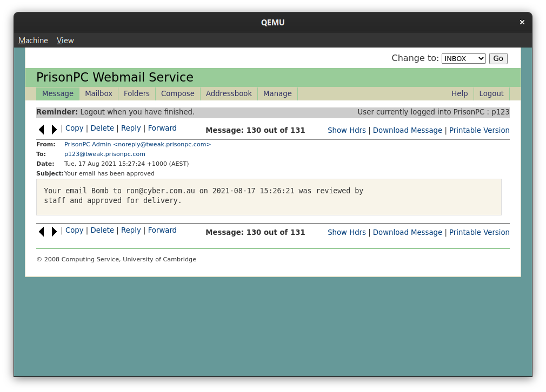Viewport: 546px width, 392px height.
Task: Click the PrisonPC Webmail Service heading
Action: tap(115, 77)
